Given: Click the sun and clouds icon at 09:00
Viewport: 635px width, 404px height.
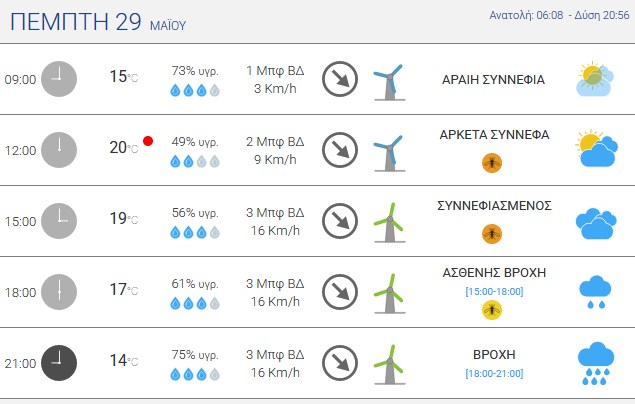Looking at the screenshot, I should point(595,79).
